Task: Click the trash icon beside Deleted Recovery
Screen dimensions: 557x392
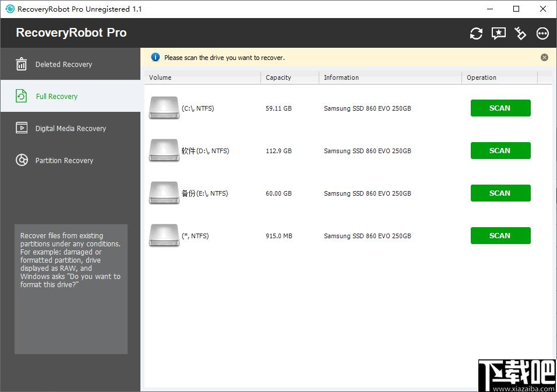Action: tap(22, 64)
